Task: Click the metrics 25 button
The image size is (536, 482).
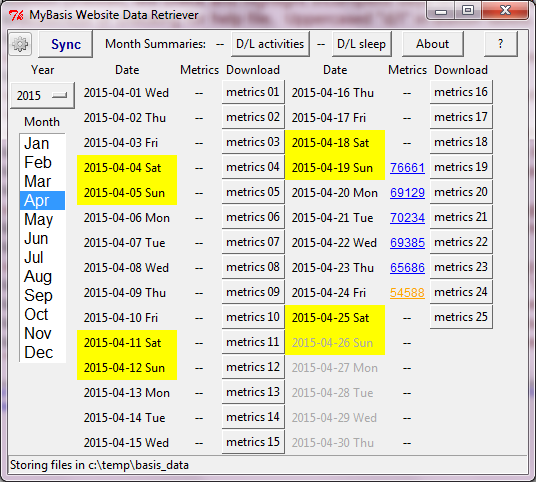Action: pyautogui.click(x=461, y=317)
